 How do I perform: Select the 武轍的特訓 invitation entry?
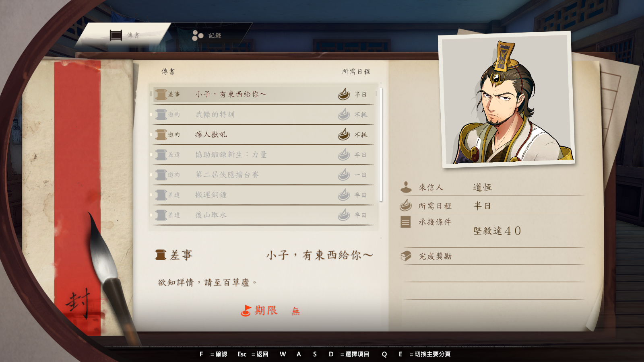point(264,115)
